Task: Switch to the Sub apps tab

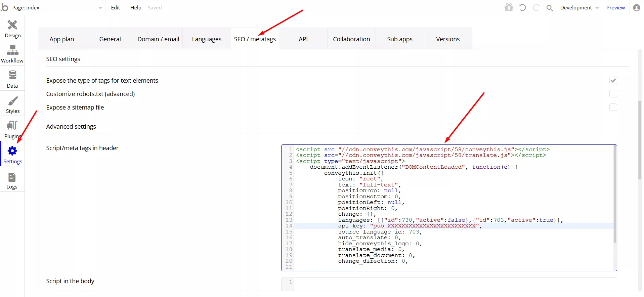Action: [400, 39]
